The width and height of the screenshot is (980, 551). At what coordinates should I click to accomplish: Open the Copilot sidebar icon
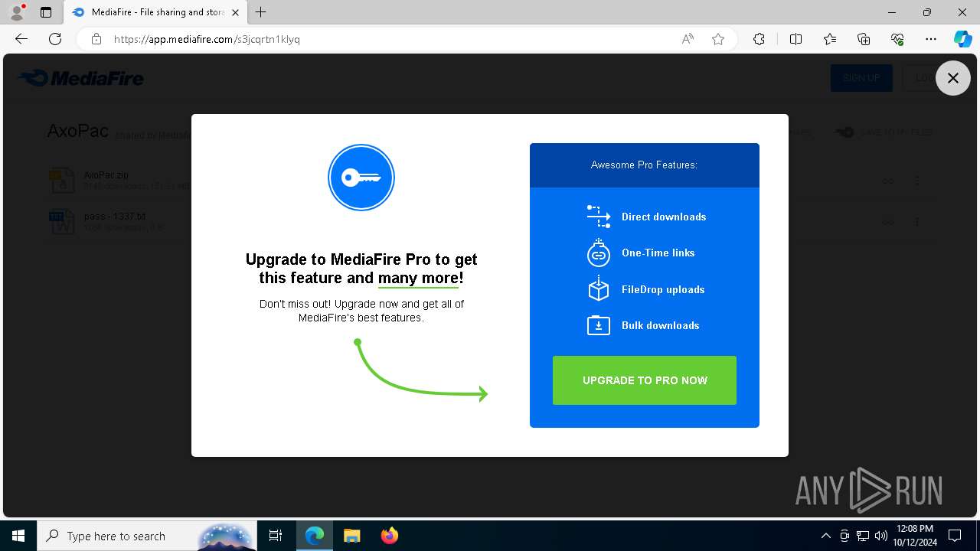coord(963,39)
